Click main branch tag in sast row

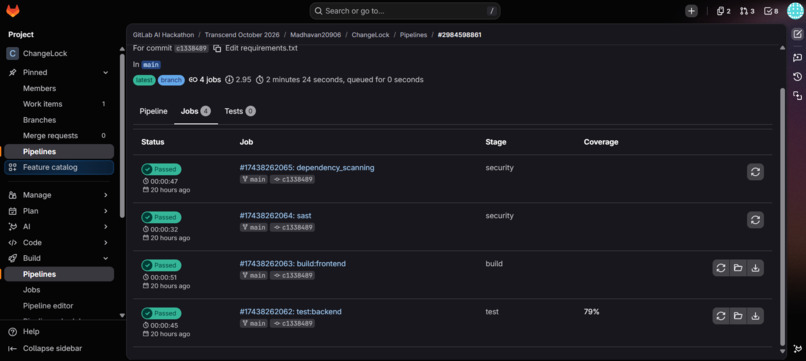[254, 227]
